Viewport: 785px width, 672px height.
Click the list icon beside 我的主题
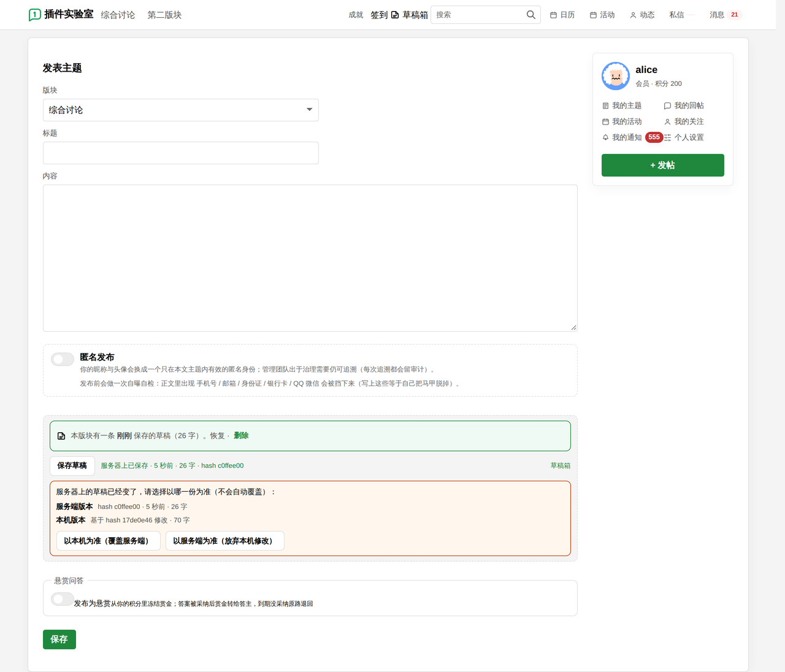click(x=605, y=106)
